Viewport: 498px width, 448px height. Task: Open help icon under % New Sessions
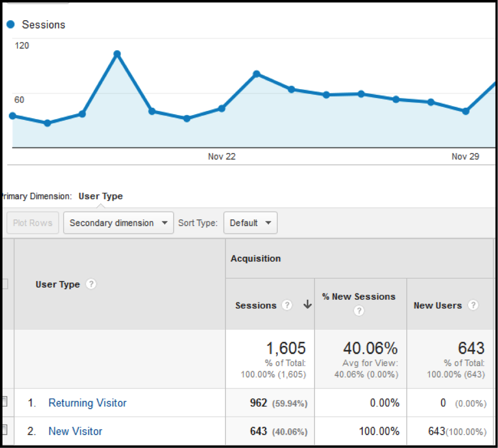(359, 311)
